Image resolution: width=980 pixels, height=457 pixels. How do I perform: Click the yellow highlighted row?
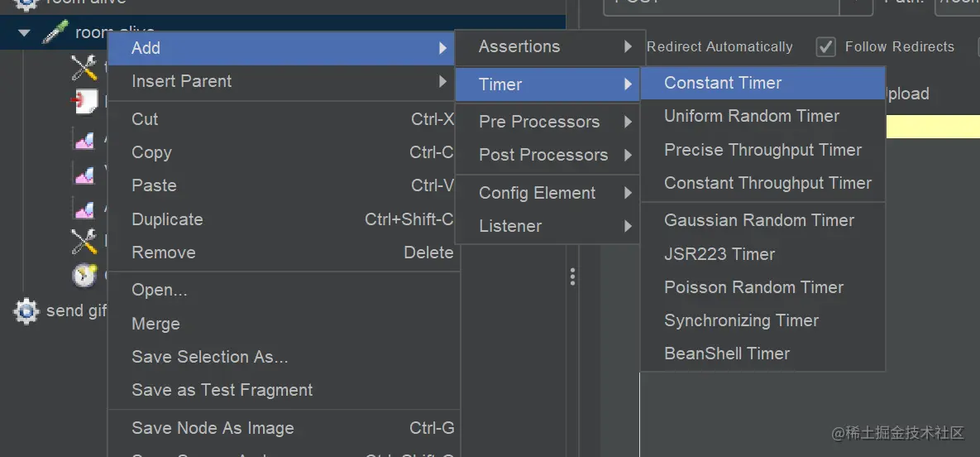(932, 126)
